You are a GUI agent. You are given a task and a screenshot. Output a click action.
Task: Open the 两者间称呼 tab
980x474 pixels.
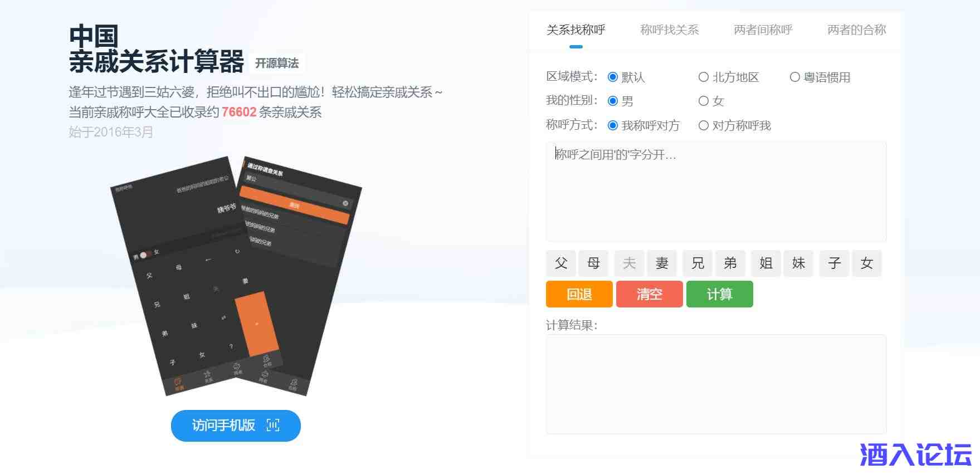pyautogui.click(x=763, y=30)
